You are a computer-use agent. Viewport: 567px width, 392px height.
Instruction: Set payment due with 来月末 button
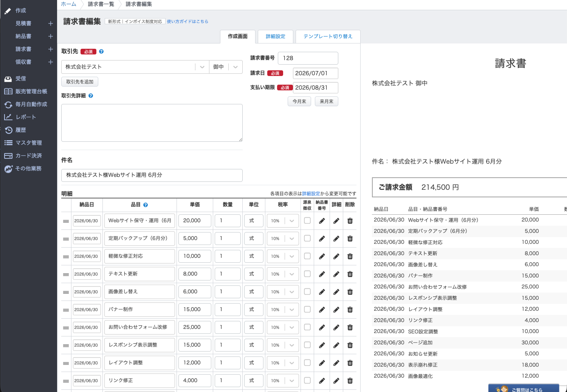pyautogui.click(x=326, y=101)
